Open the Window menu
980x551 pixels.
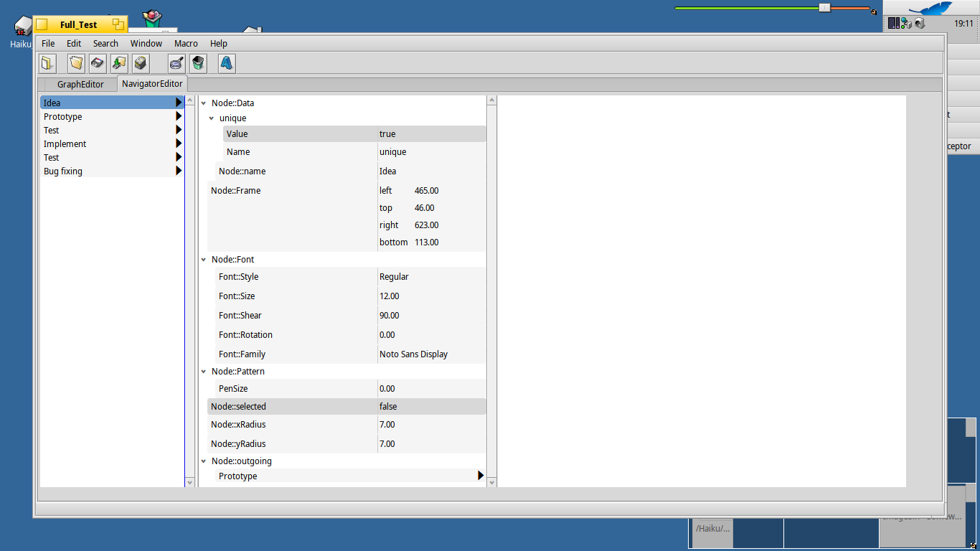point(146,44)
